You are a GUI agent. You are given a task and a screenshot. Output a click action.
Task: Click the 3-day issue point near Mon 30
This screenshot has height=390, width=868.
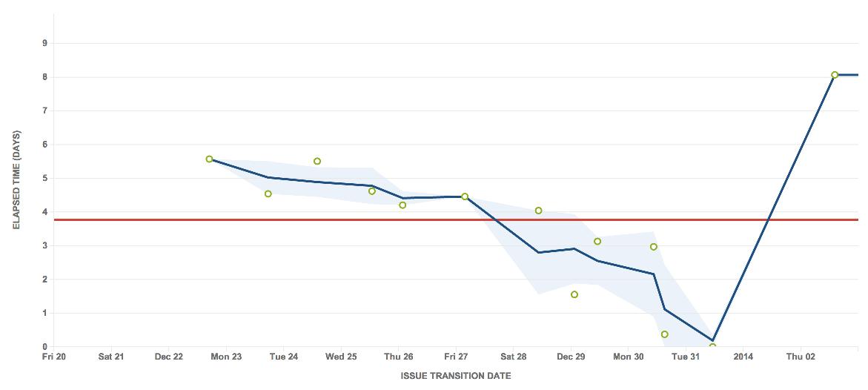point(654,246)
